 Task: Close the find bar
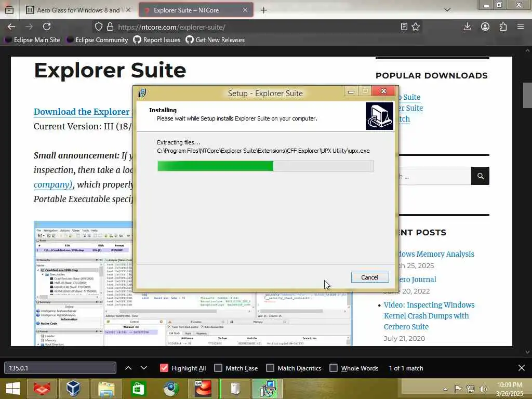pos(522,368)
